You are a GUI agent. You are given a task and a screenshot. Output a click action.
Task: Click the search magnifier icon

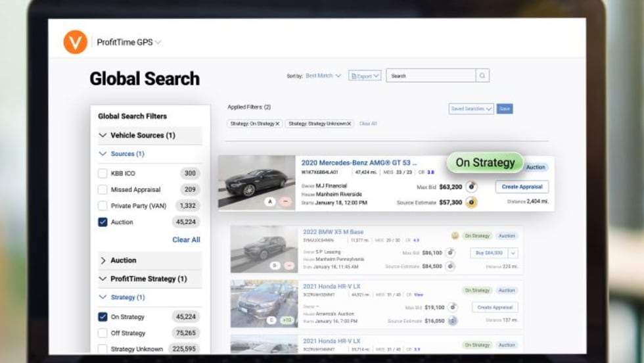point(482,76)
